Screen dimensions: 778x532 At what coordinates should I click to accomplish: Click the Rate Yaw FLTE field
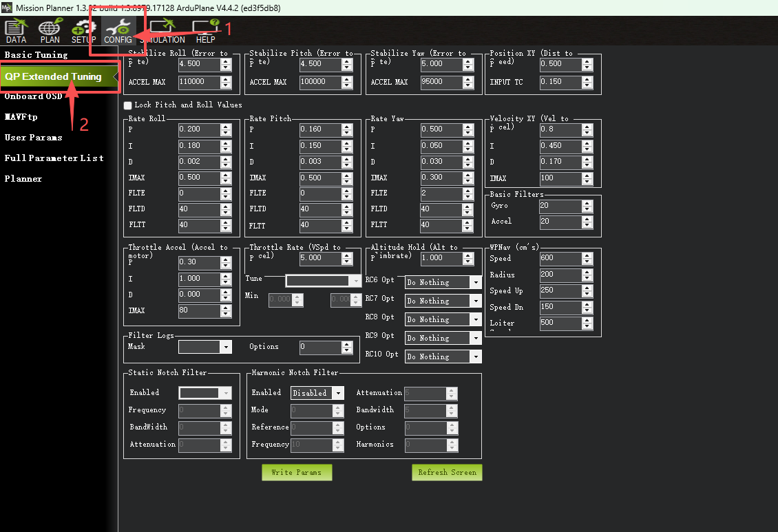point(441,193)
